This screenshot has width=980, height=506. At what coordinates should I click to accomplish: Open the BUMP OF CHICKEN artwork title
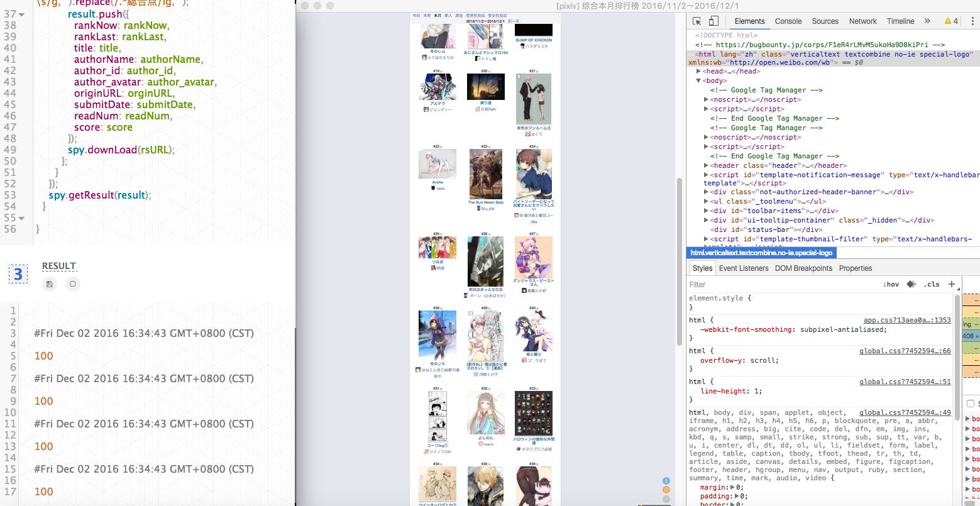point(534,40)
